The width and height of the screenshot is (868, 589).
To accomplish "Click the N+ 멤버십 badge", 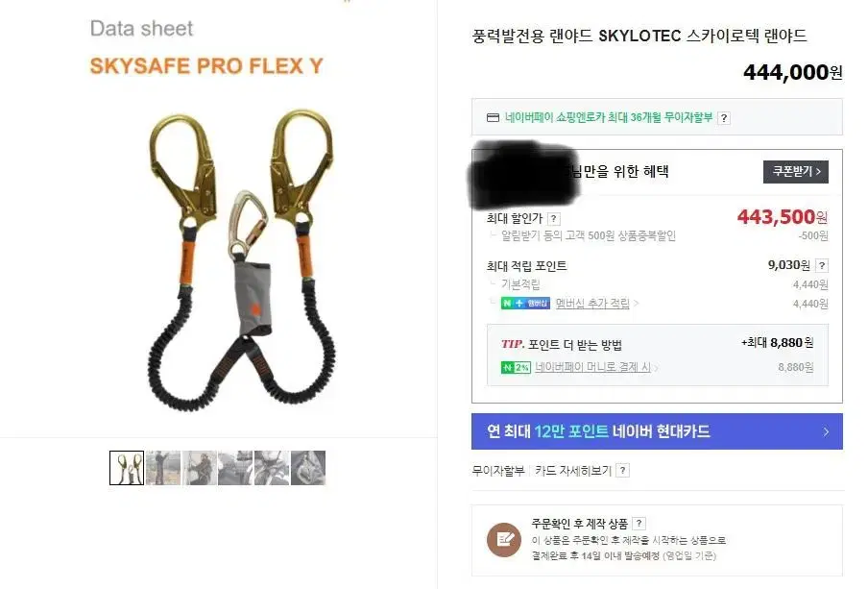I will point(525,303).
